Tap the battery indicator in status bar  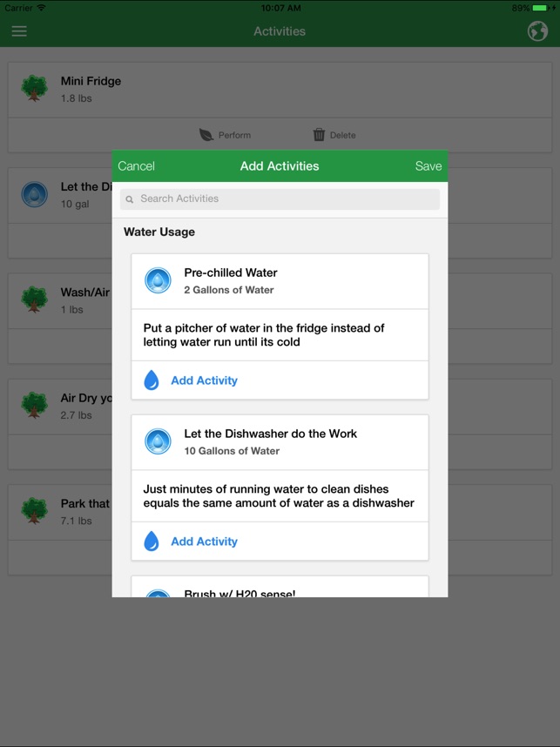coord(542,8)
